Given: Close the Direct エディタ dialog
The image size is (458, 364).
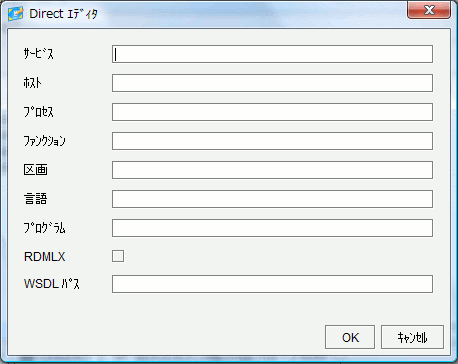Looking at the screenshot, I should coord(429,10).
